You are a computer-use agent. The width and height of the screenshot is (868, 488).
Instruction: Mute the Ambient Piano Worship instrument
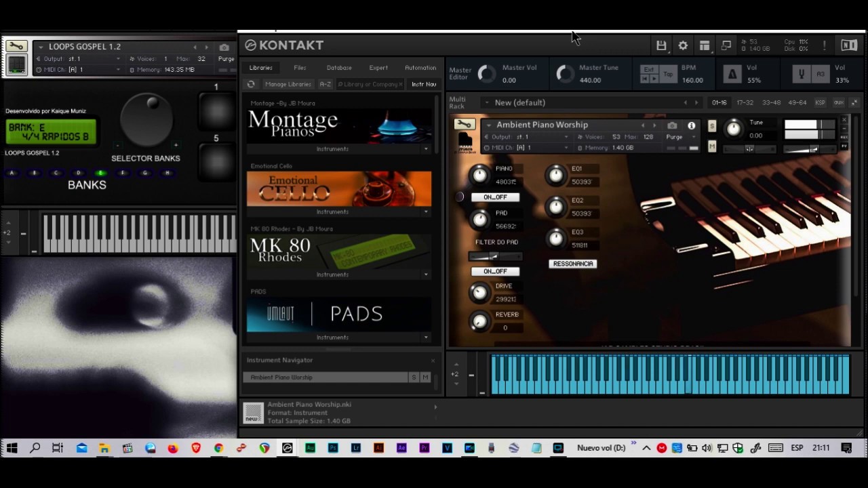[712, 146]
